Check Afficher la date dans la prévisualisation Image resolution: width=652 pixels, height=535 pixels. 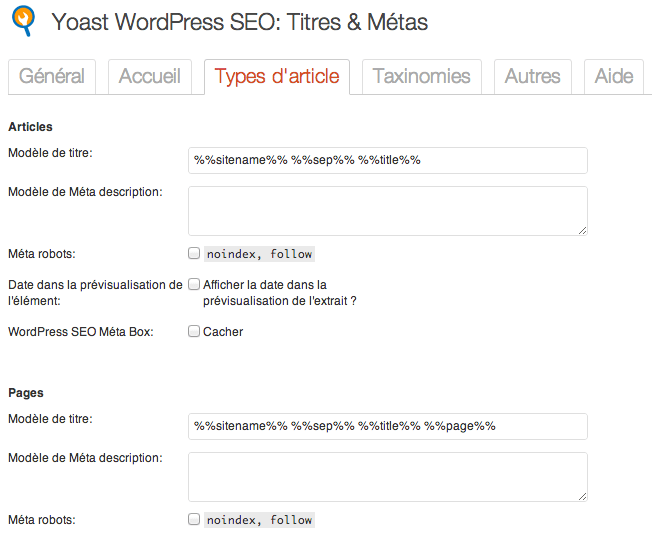194,284
